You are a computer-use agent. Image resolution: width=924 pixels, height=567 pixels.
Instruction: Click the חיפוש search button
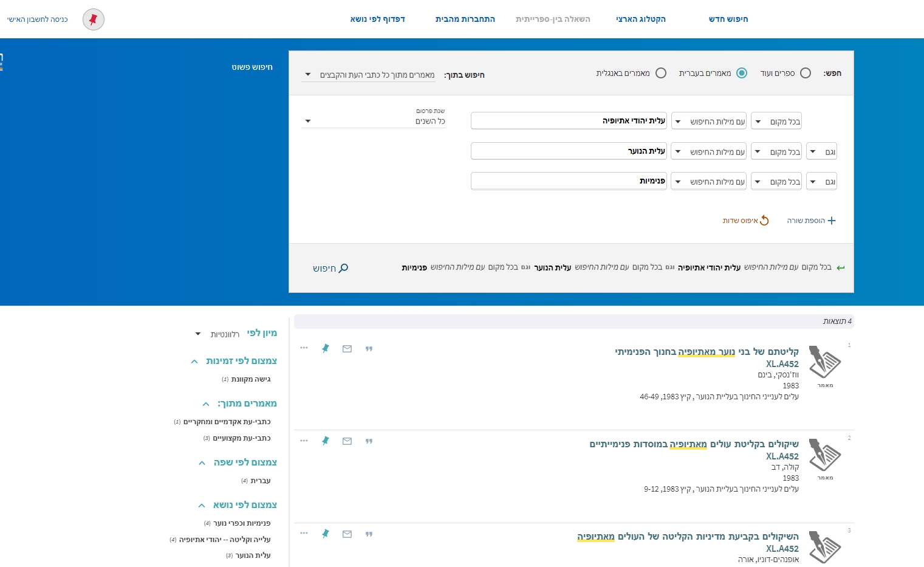pos(330,268)
